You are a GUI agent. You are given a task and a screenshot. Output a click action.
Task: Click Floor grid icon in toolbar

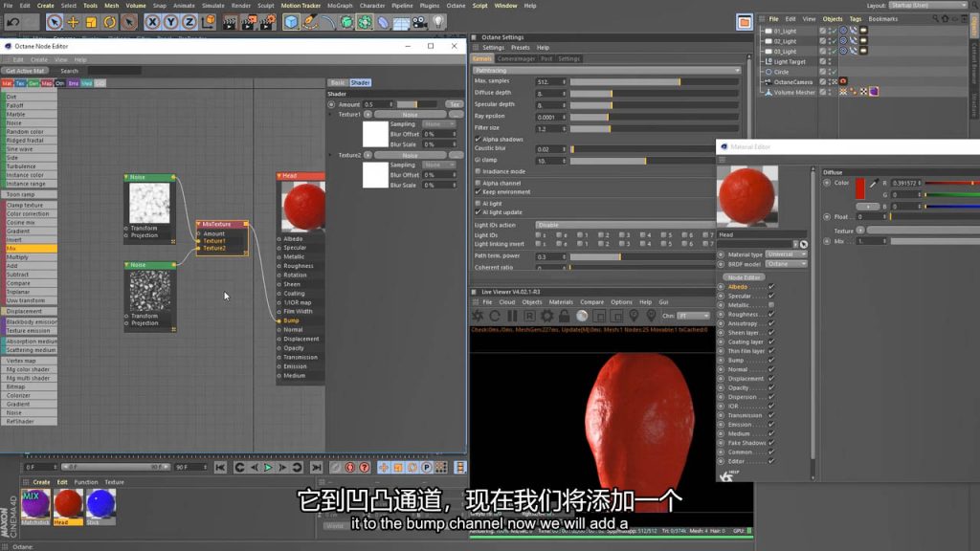401,22
